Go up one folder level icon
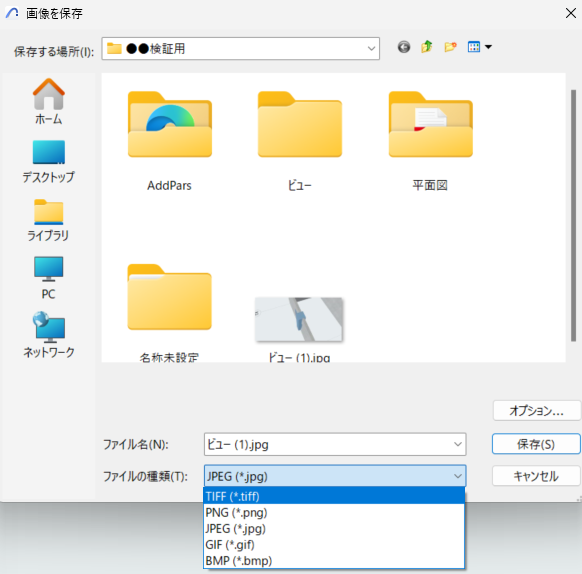Image resolution: width=582 pixels, height=574 pixels. tap(427, 47)
